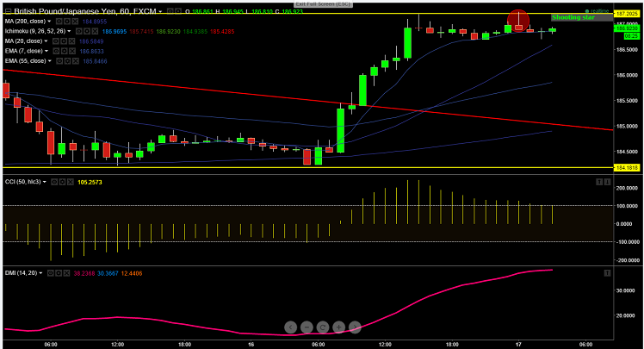Expand British Pound/Japanese Yen title dropdown
Screen dimensions: 644x349
pyautogui.click(x=160, y=12)
